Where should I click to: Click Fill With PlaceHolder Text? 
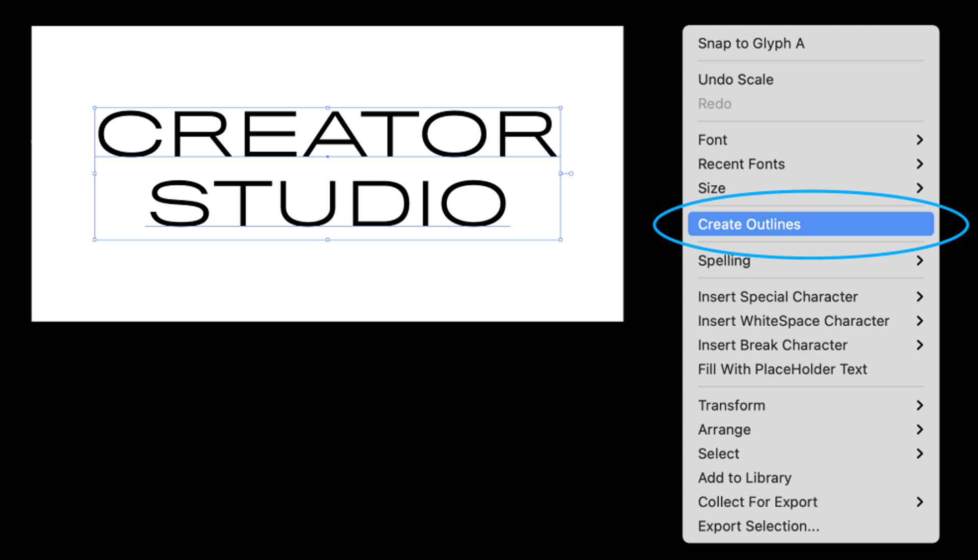pos(782,369)
